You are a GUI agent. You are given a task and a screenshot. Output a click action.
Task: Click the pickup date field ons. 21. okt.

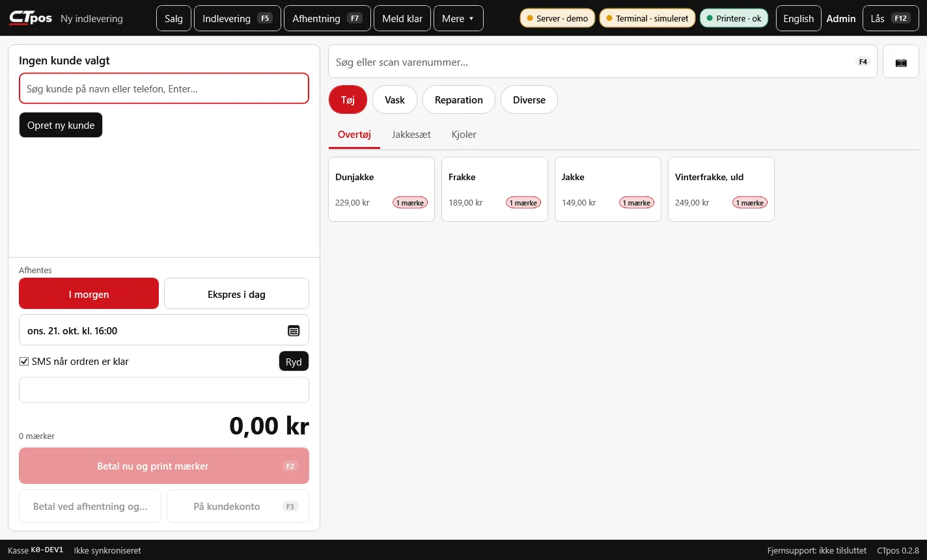(x=164, y=330)
